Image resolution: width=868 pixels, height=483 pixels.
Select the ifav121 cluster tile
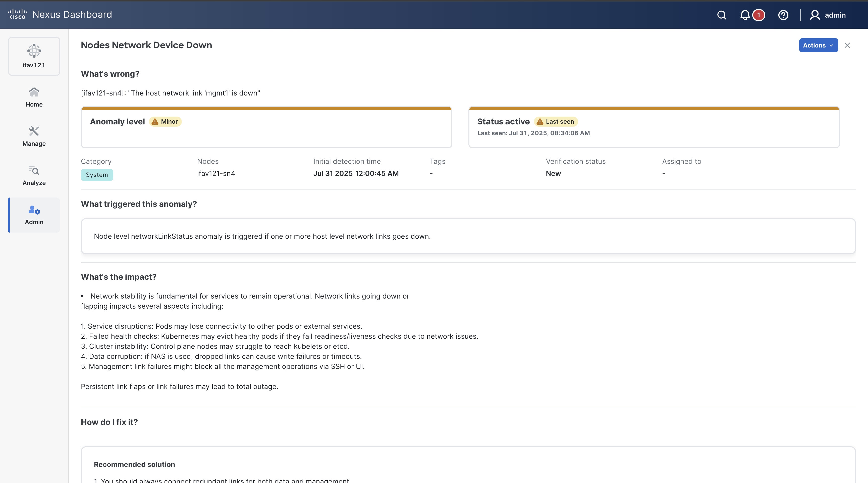click(x=34, y=56)
